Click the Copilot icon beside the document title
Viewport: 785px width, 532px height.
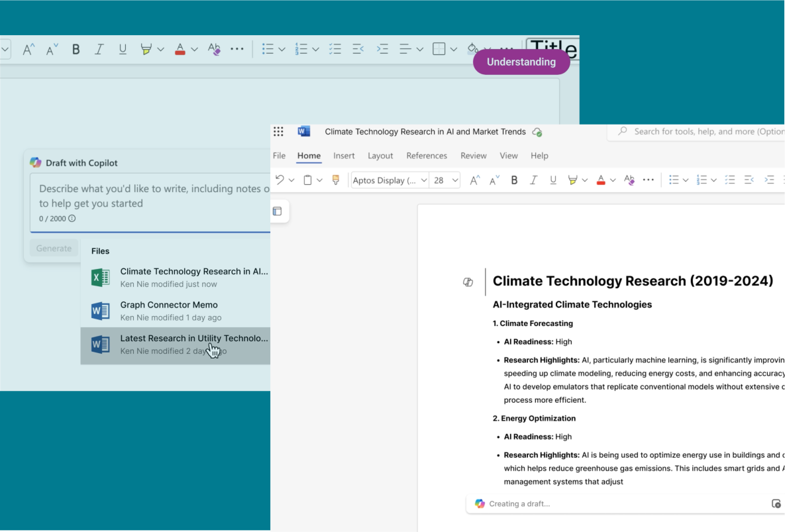click(468, 282)
